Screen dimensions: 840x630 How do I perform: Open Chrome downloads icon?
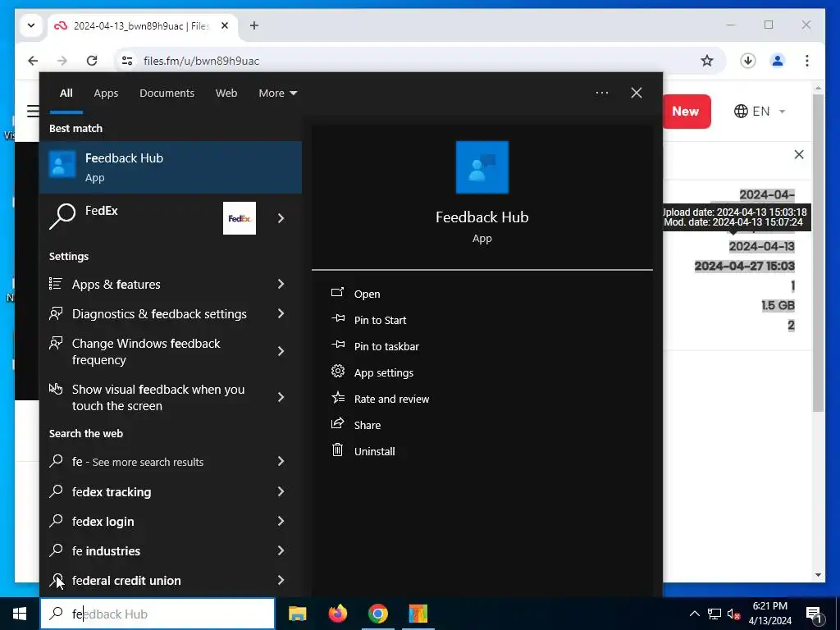point(748,61)
